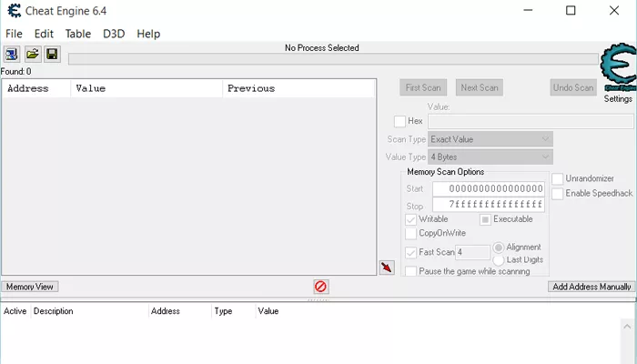The image size is (637, 364).
Task: Open the File menu
Action: coord(14,34)
